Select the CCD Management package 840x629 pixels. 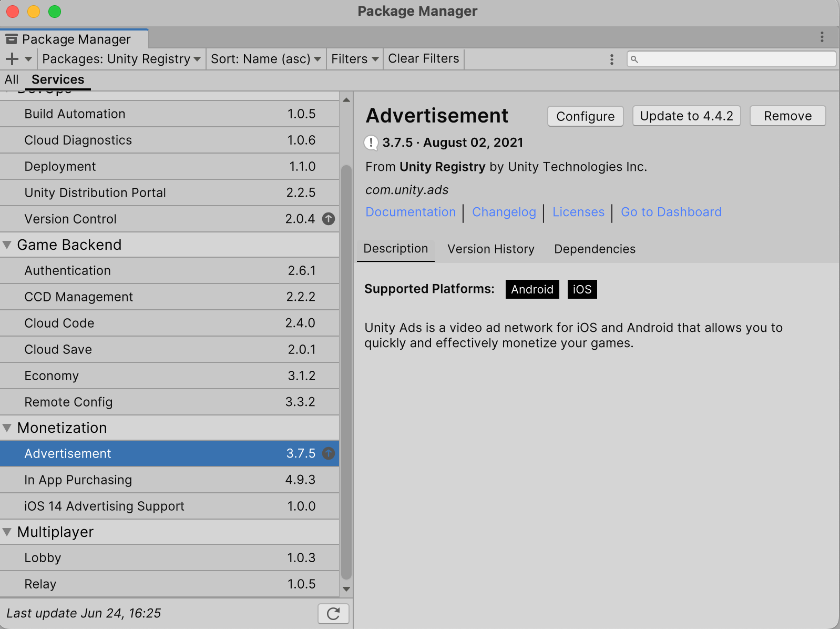click(169, 297)
